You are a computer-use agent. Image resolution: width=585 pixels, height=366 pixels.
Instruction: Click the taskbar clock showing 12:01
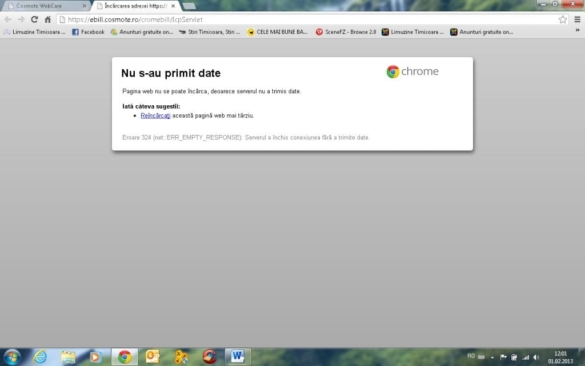560,357
